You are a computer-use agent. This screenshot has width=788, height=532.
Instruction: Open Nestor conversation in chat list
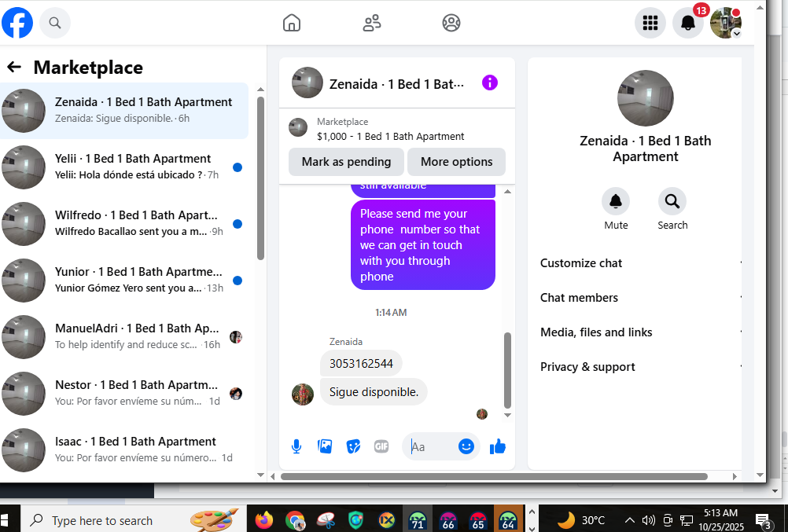(124, 394)
